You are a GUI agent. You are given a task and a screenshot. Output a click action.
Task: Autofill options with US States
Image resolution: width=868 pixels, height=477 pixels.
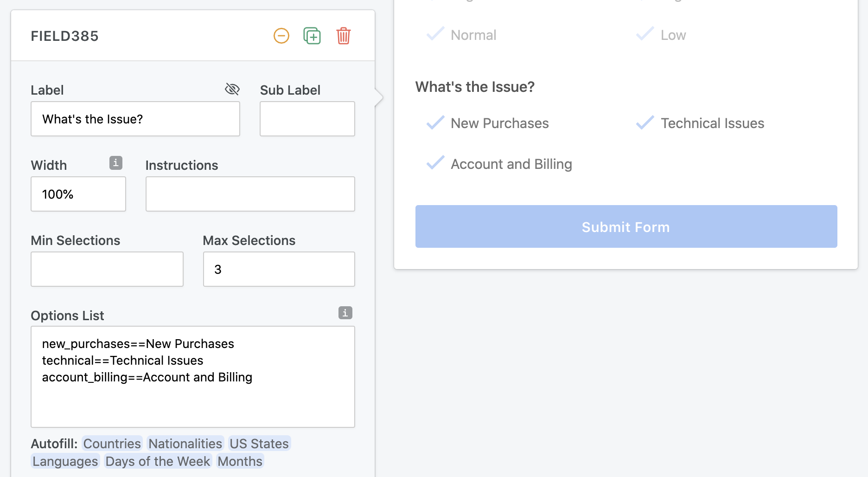pyautogui.click(x=259, y=444)
